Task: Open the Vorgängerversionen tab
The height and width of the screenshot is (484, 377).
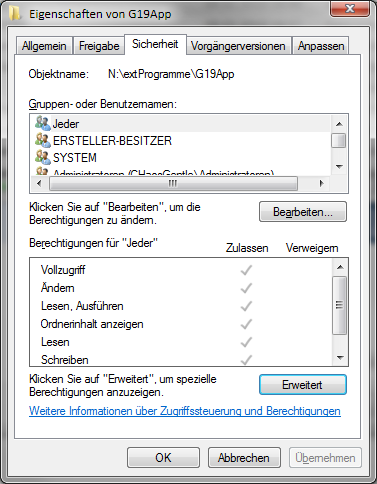Action: pyautogui.click(x=238, y=46)
